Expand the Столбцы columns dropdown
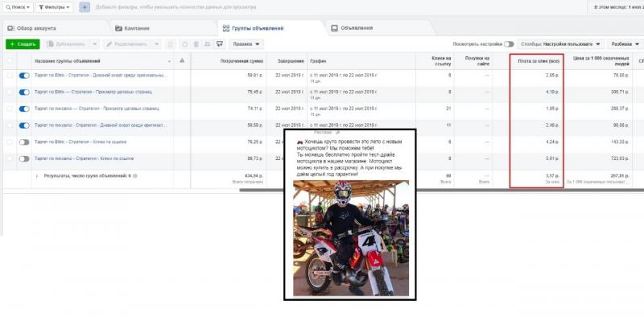The width and height of the screenshot is (644, 317). (560, 44)
